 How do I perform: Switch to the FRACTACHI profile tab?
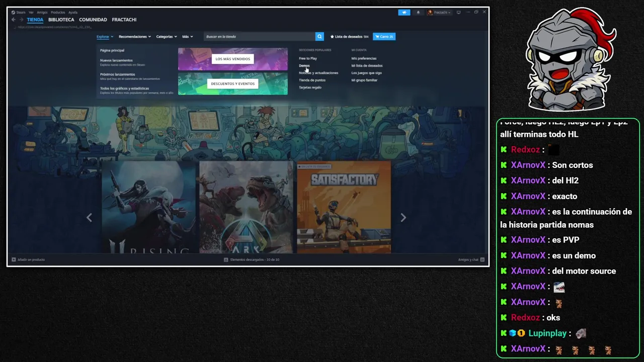click(124, 20)
